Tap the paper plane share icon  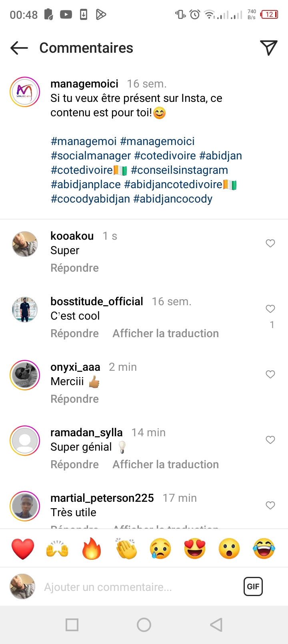pyautogui.click(x=268, y=48)
